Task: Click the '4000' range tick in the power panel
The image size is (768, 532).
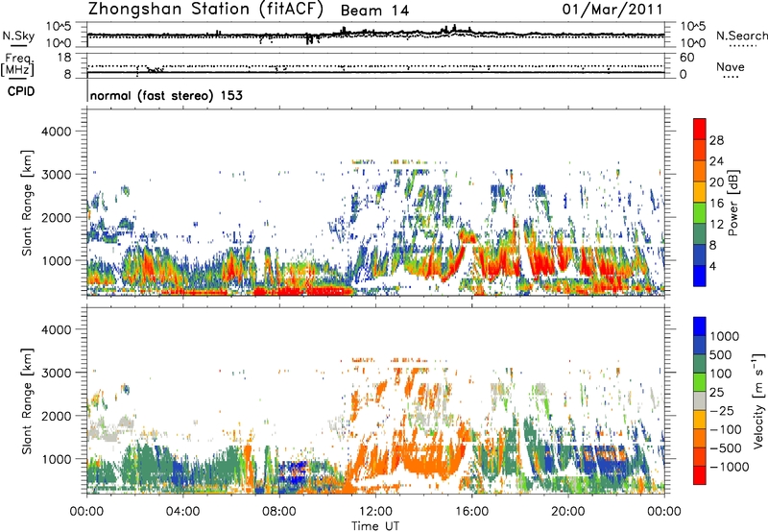Action: click(56, 132)
